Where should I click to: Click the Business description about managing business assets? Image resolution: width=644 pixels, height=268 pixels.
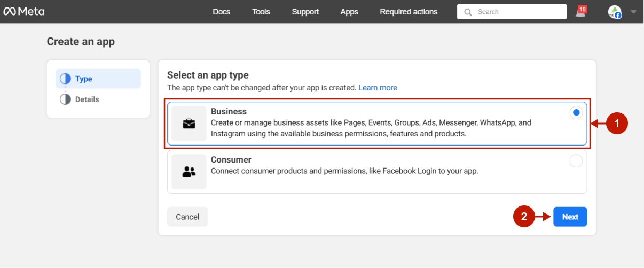pyautogui.click(x=371, y=128)
